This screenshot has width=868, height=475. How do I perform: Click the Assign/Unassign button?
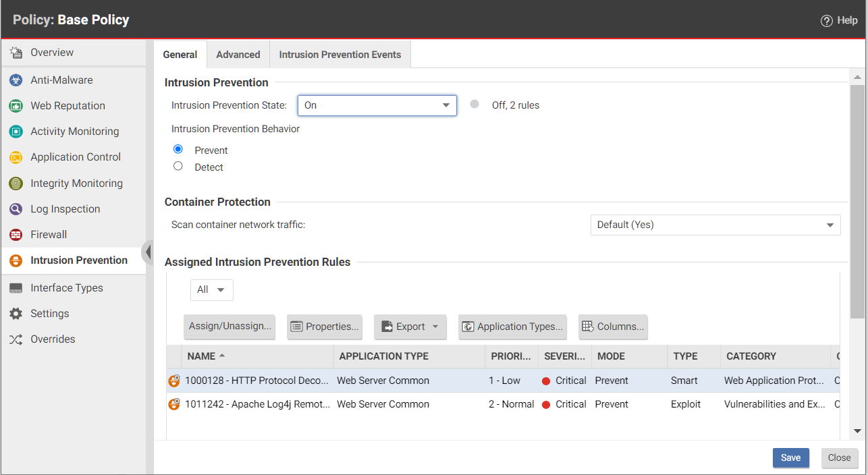[229, 327]
